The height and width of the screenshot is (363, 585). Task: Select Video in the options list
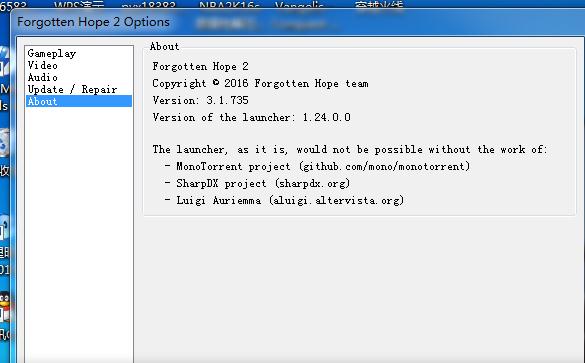tap(43, 65)
